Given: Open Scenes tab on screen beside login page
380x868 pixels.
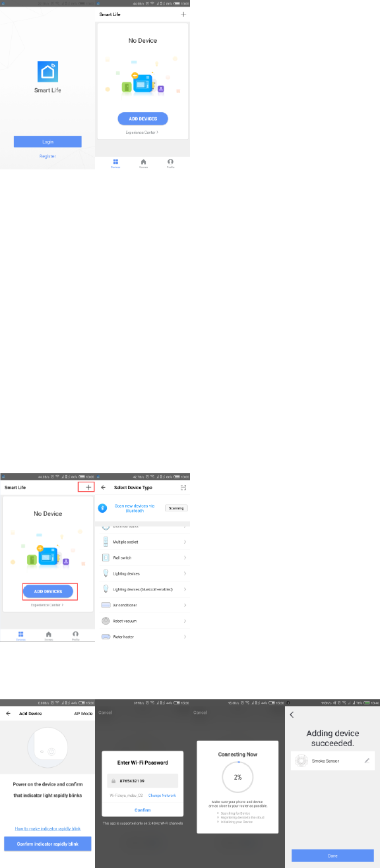Looking at the screenshot, I should [143, 163].
